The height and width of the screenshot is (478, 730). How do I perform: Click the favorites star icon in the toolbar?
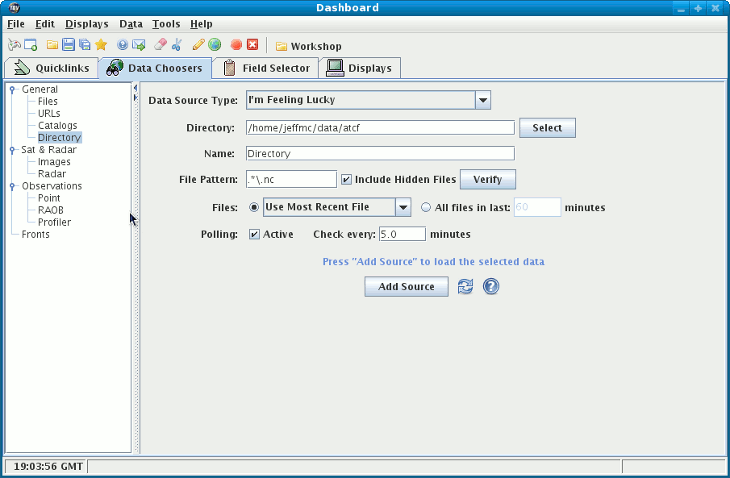101,45
